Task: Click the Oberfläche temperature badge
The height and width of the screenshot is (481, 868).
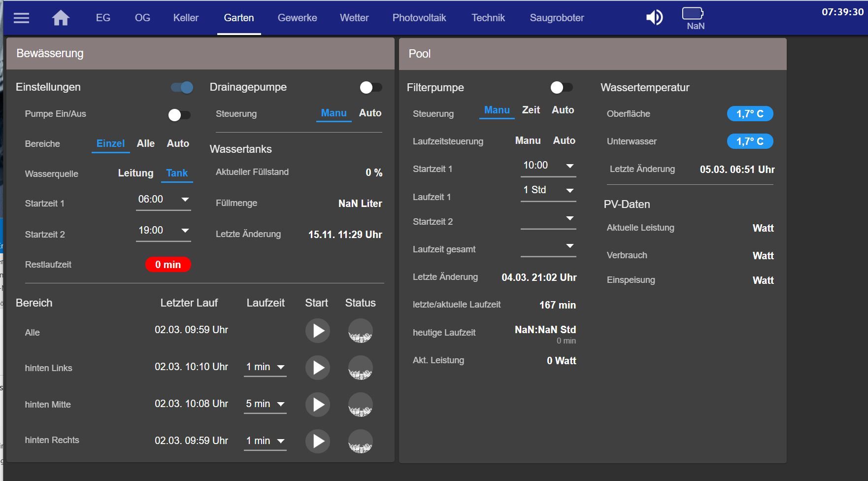Action: pos(750,114)
